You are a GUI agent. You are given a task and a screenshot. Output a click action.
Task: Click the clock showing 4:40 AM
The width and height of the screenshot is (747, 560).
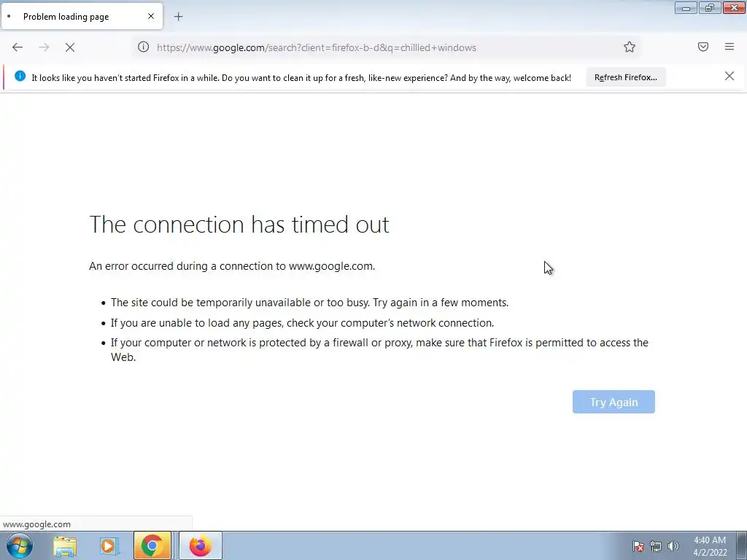pyautogui.click(x=710, y=546)
